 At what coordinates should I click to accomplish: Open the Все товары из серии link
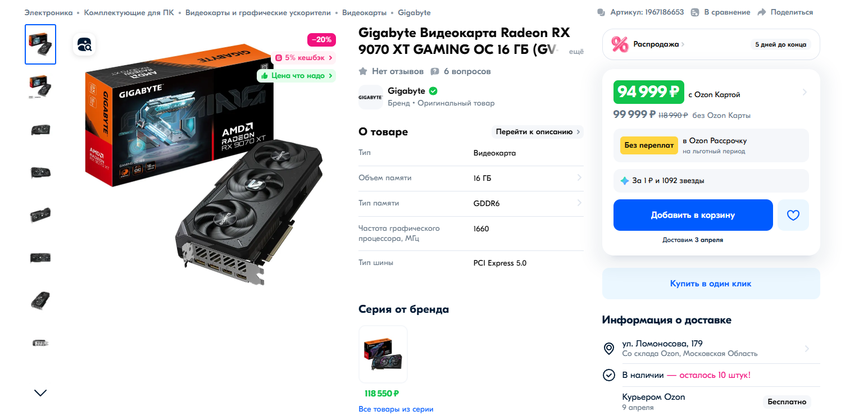point(396,409)
